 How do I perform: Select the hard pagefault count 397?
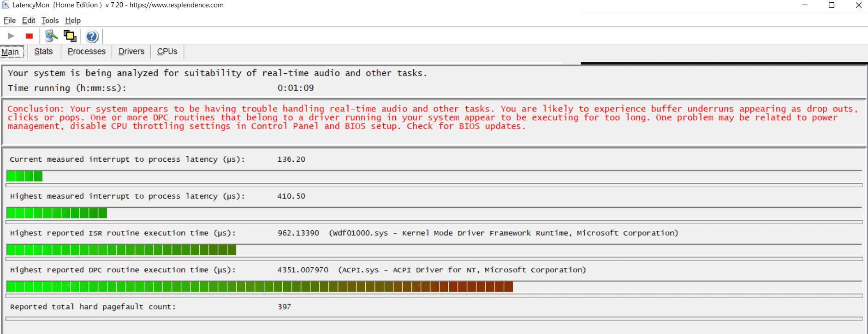pyautogui.click(x=284, y=307)
